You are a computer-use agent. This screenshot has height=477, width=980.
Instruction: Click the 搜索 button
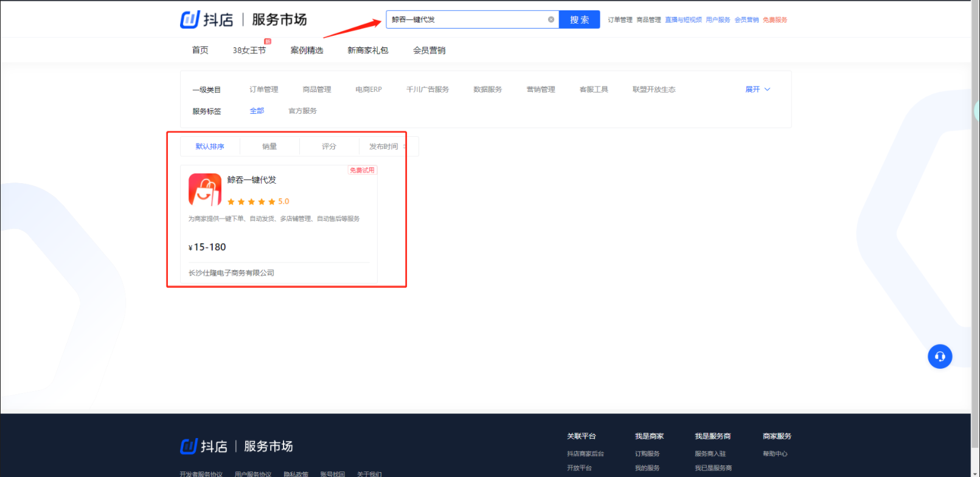pyautogui.click(x=579, y=19)
